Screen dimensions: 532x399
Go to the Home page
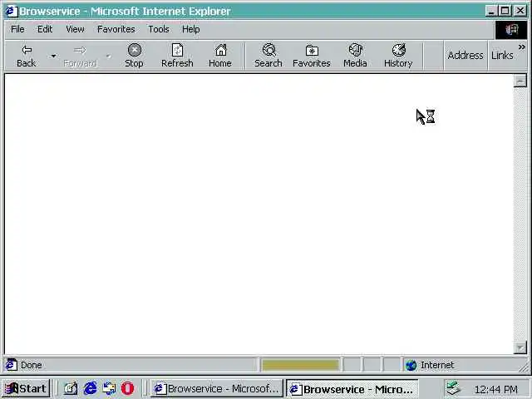point(220,56)
